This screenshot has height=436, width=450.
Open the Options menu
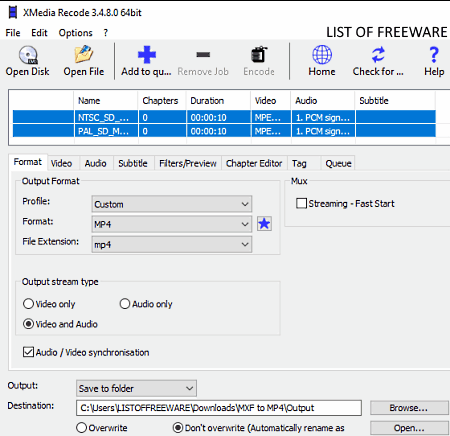[75, 33]
